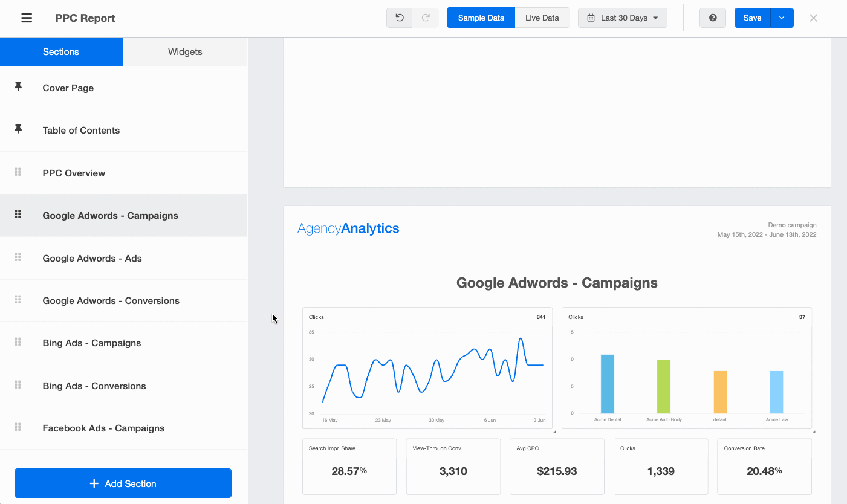Click the plus icon inside Add Section
Viewport: 847px width, 504px height.
pos(94,483)
